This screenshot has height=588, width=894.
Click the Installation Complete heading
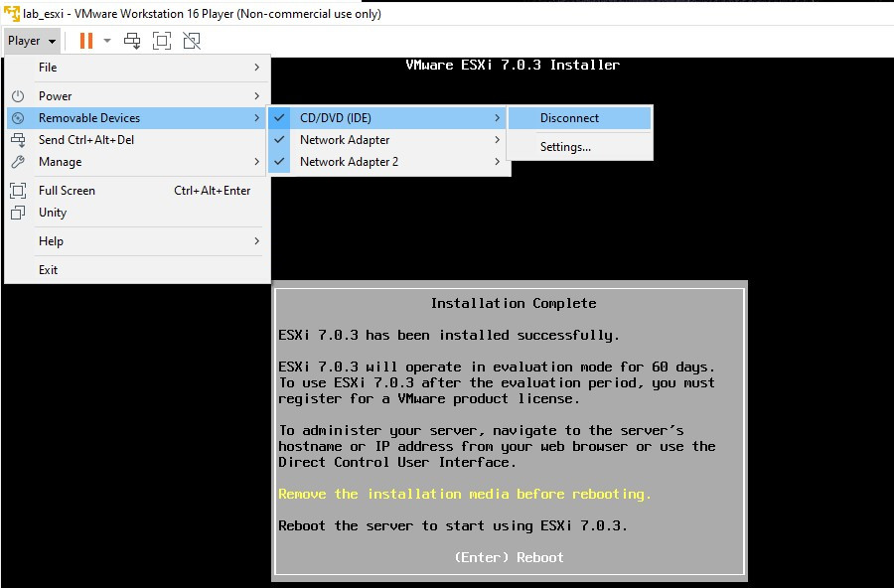click(514, 303)
